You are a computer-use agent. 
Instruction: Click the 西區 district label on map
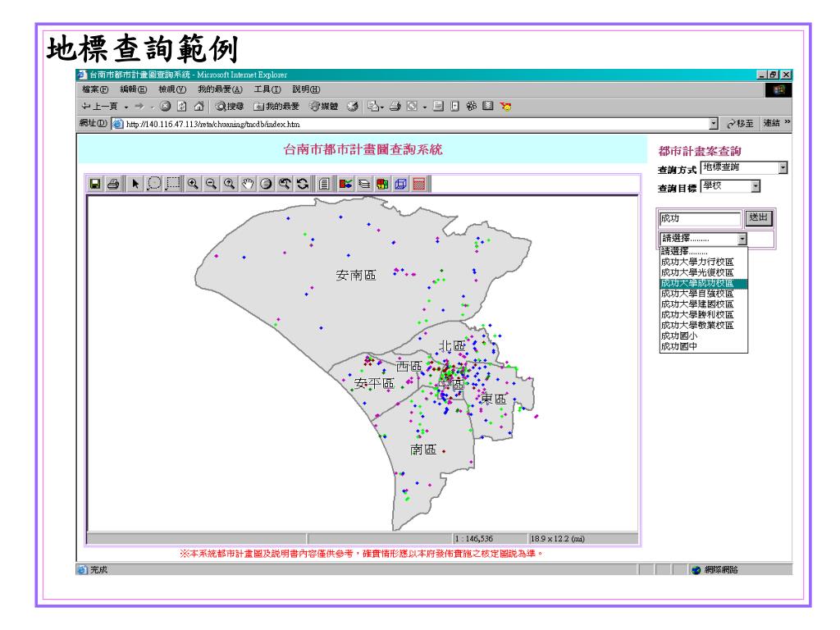click(x=409, y=367)
